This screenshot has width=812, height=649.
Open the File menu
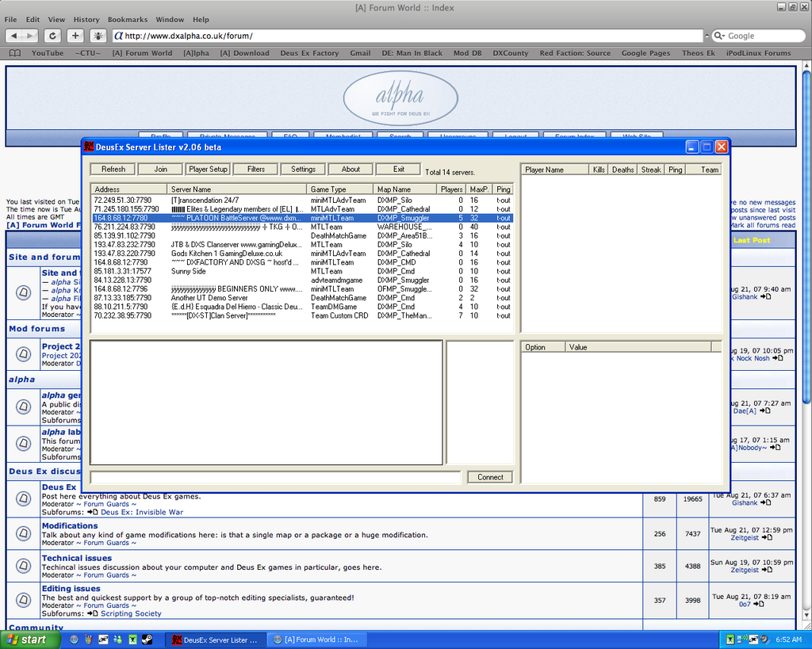click(10, 20)
